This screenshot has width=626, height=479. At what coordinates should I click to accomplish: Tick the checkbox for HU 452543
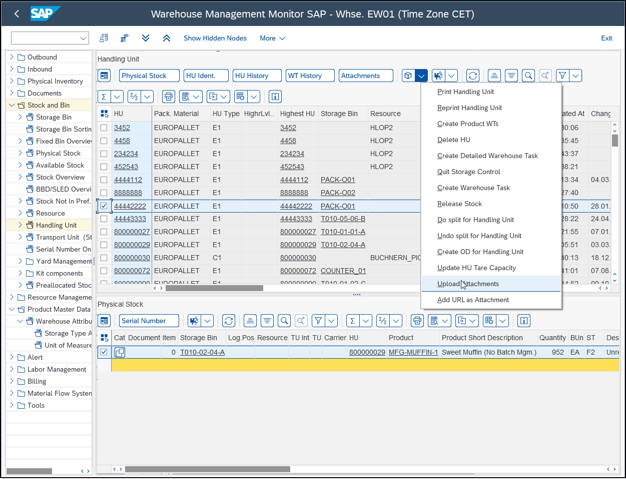104,166
